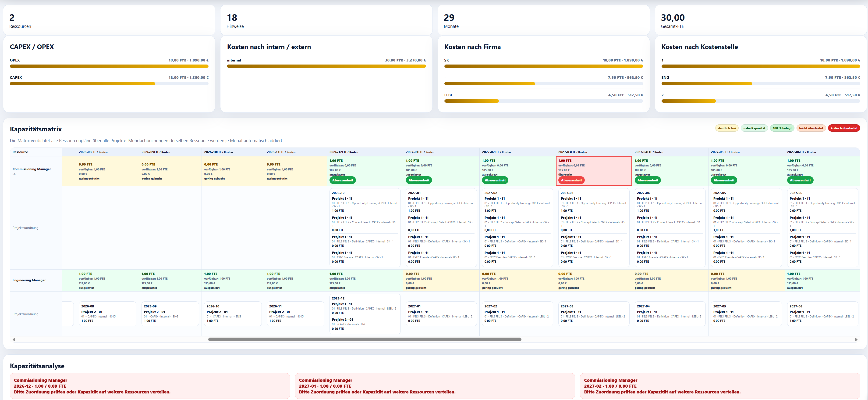Open the '30,00 Gesamt-FTE' summary card

coord(761,20)
